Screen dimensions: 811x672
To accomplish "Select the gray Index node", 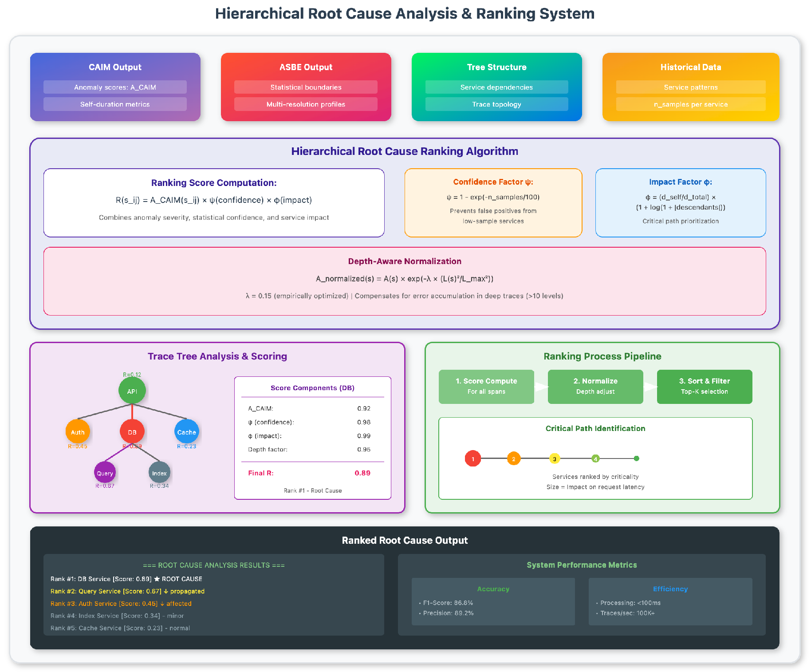I will point(159,473).
